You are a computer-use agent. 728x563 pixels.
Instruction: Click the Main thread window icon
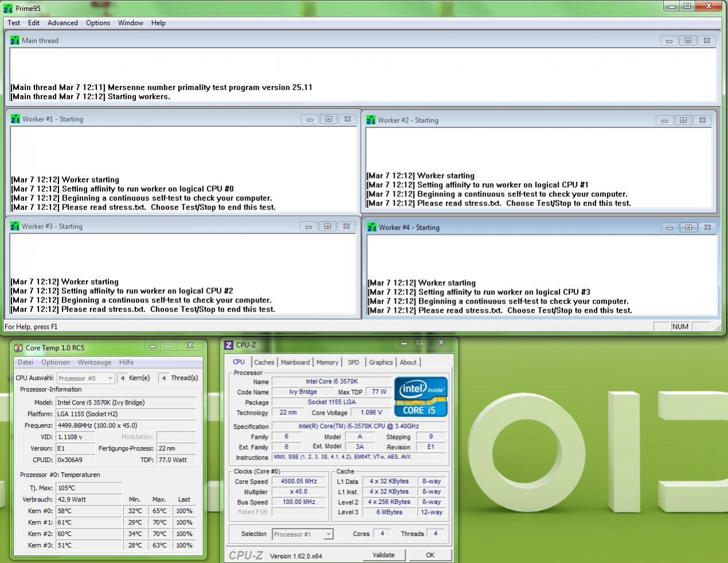[x=15, y=41]
